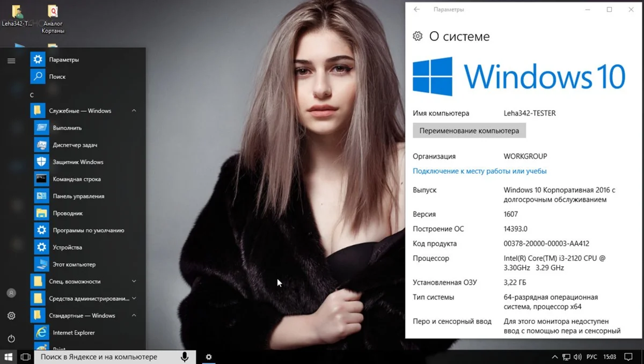Click the О системе page heading

(x=459, y=37)
